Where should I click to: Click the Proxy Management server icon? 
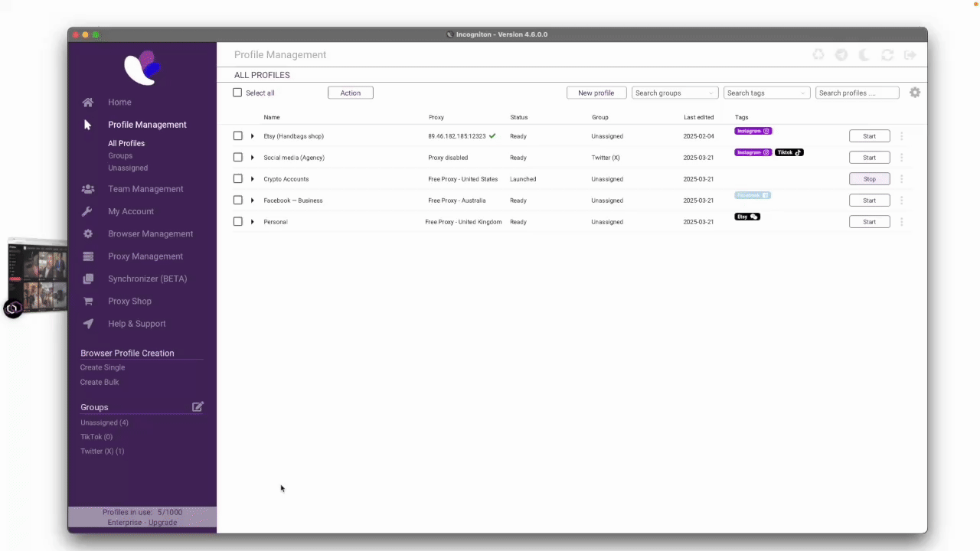[88, 256]
